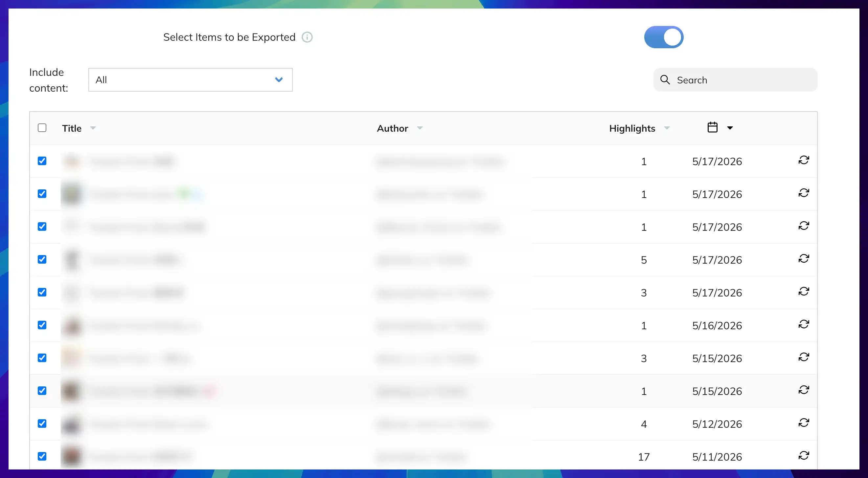Check the select-all checkbox in header
Viewport: 868px width, 478px height.
coord(42,128)
